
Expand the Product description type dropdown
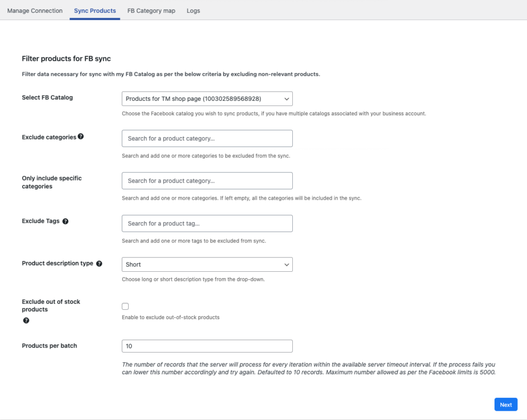point(207,265)
